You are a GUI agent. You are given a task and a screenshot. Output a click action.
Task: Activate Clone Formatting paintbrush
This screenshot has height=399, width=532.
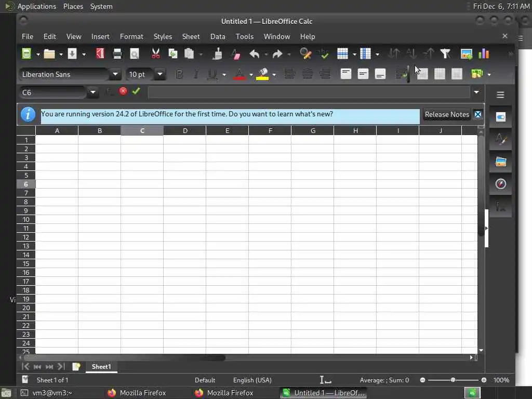(217, 54)
